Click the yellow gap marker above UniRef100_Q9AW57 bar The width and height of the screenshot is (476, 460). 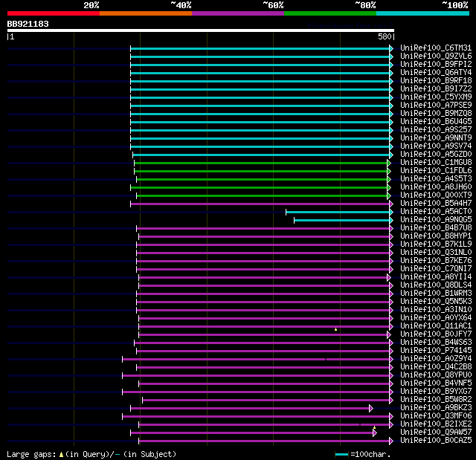375,427
